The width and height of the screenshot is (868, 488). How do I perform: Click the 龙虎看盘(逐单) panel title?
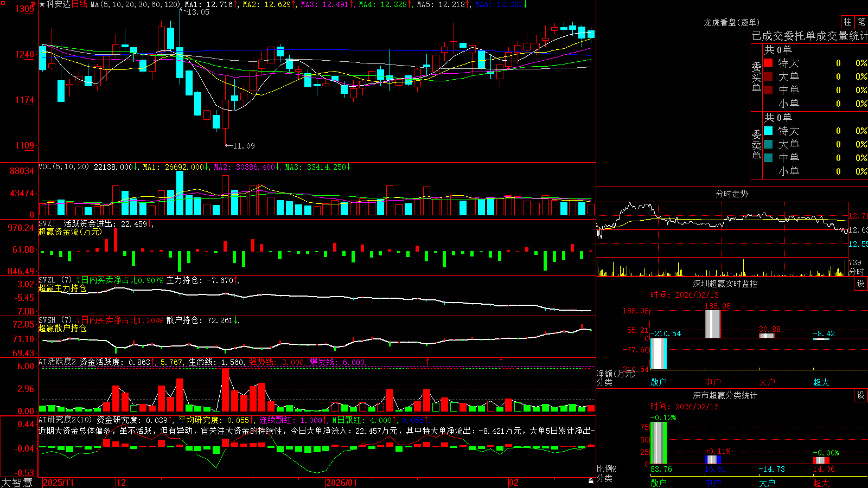731,22
